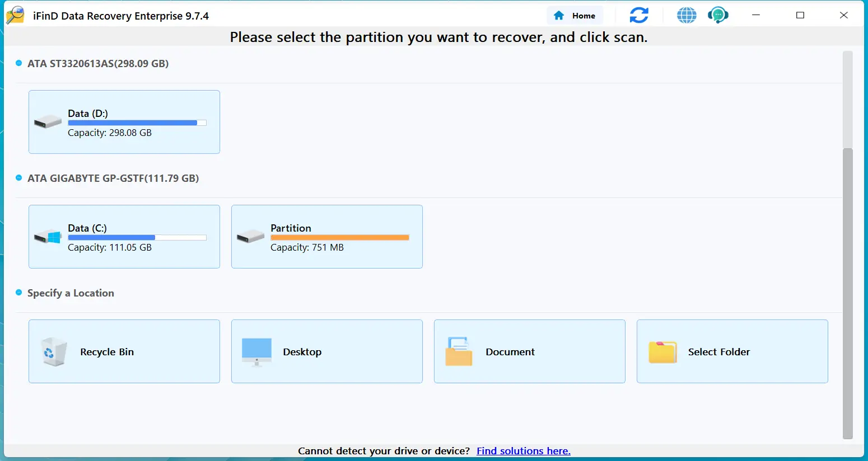Click 'Capacity: 751 MB' text
Screen dimensions: 868x461
click(x=307, y=247)
